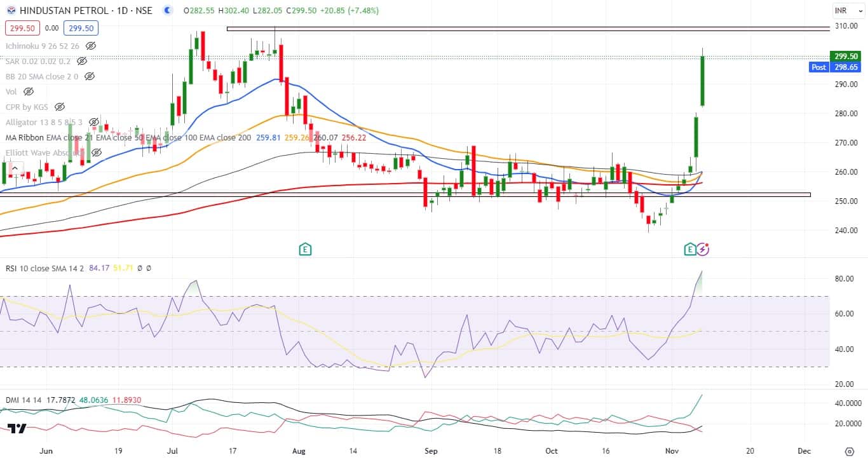Viewport: 868px width, 460px height.
Task: Show the Vol indicator using eye icon
Action: point(29,91)
